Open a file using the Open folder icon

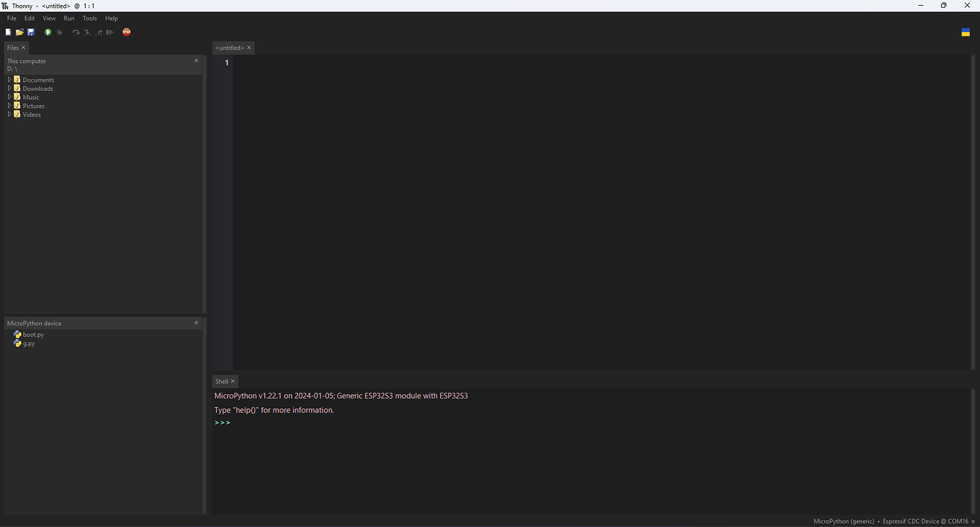point(19,32)
